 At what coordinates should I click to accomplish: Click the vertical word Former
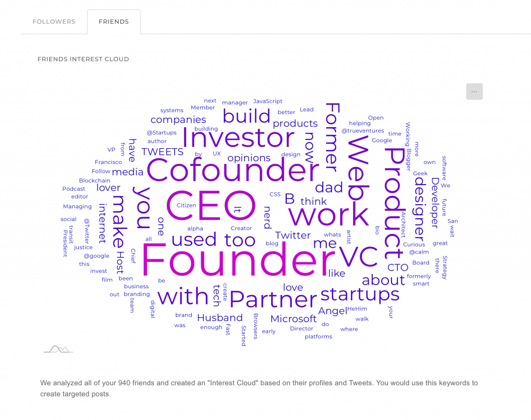(x=332, y=137)
